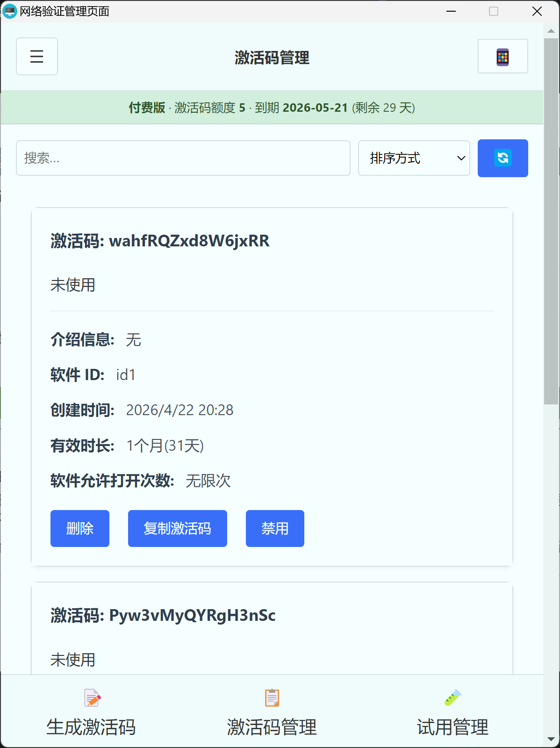Open the 排序方式 dropdown
Viewport: 560px width, 748px height.
(414, 158)
